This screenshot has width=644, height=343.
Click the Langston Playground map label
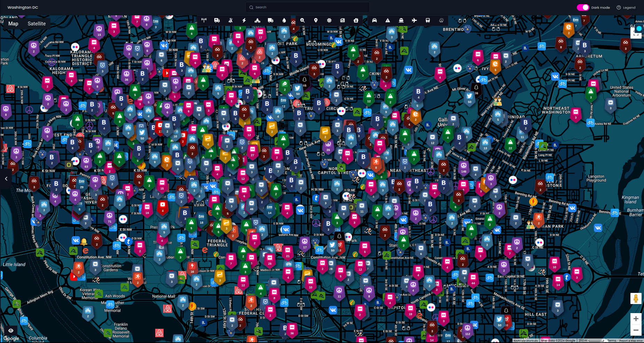point(596,178)
